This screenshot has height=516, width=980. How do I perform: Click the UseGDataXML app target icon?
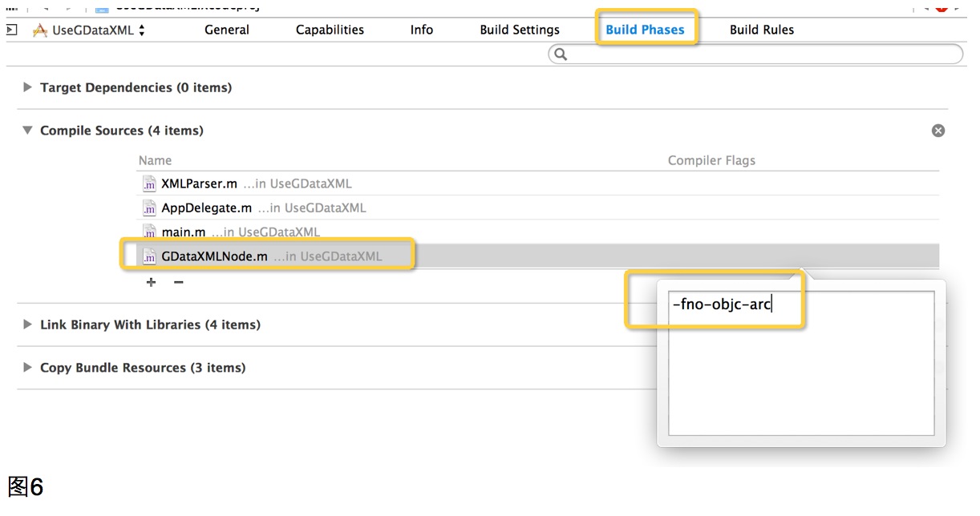(x=40, y=30)
